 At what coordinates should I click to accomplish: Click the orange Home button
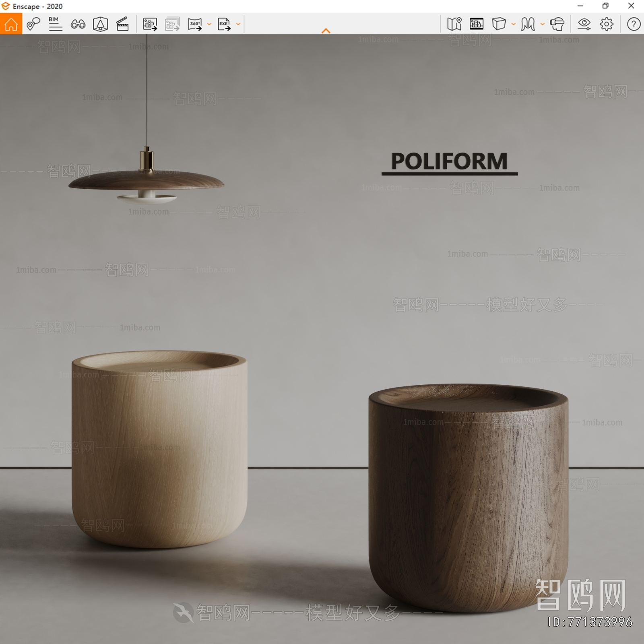11,24
